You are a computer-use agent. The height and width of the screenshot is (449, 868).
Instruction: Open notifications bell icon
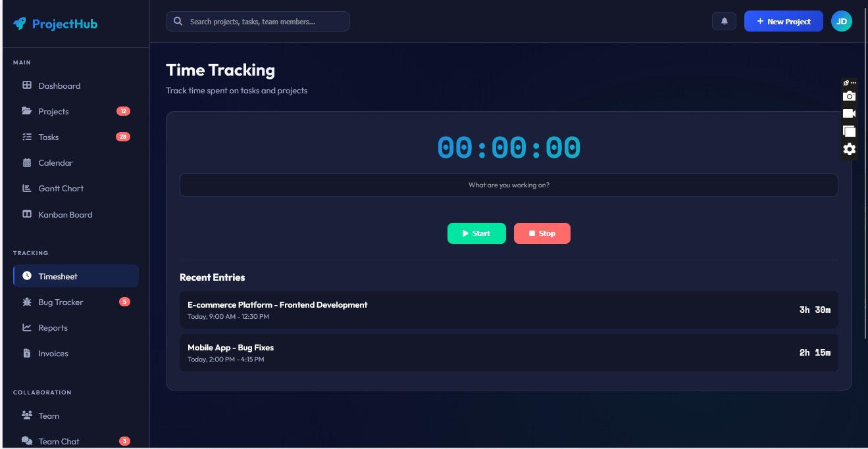724,21
